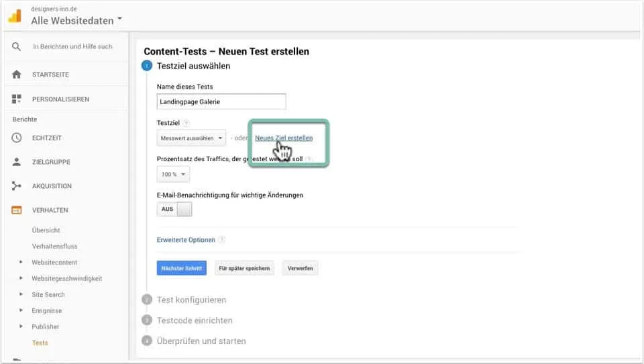644x364 pixels.
Task: Click the test name input field
Action: [221, 102]
